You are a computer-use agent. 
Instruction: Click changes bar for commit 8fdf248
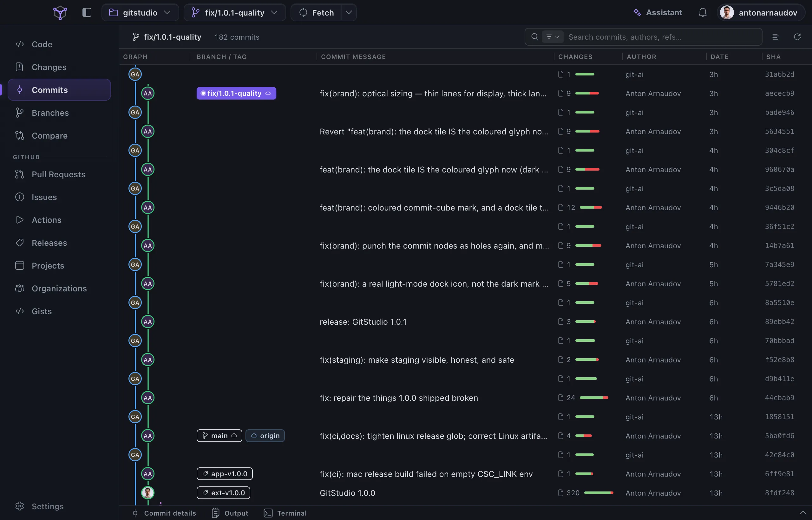pyautogui.click(x=599, y=493)
